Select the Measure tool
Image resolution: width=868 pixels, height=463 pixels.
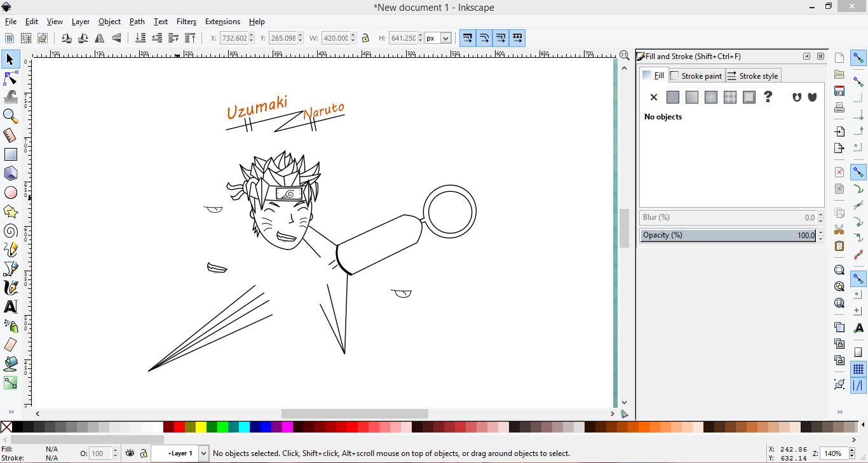(x=11, y=135)
